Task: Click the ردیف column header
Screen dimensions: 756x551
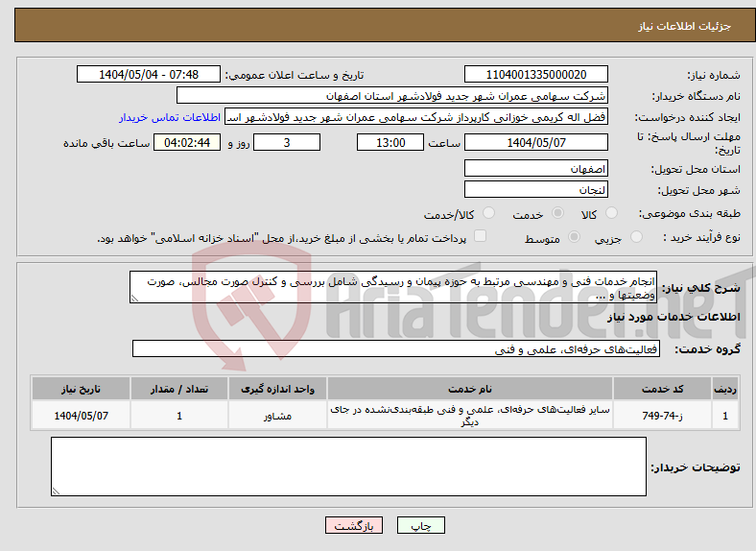Action: point(725,389)
